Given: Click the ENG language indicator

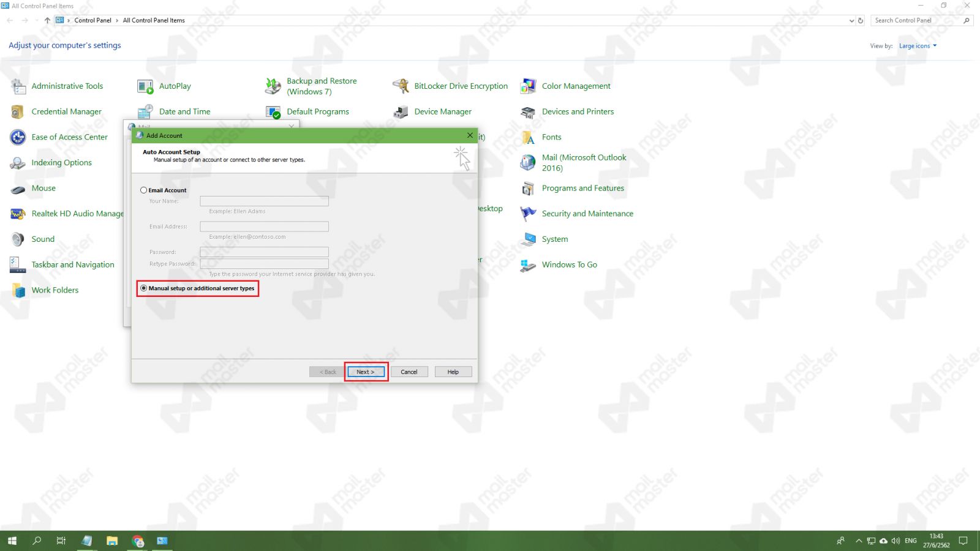Looking at the screenshot, I should 911,541.
